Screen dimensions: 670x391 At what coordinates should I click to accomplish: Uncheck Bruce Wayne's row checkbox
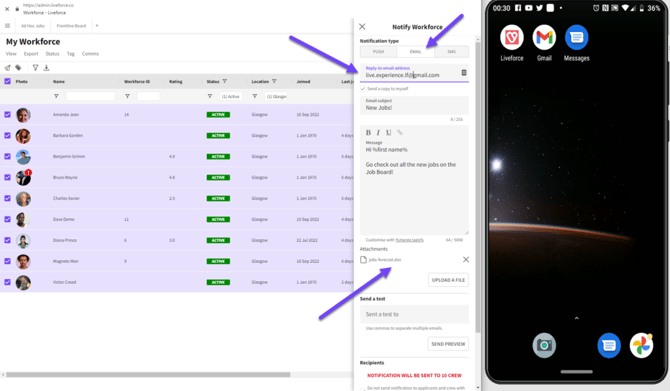pyautogui.click(x=7, y=177)
